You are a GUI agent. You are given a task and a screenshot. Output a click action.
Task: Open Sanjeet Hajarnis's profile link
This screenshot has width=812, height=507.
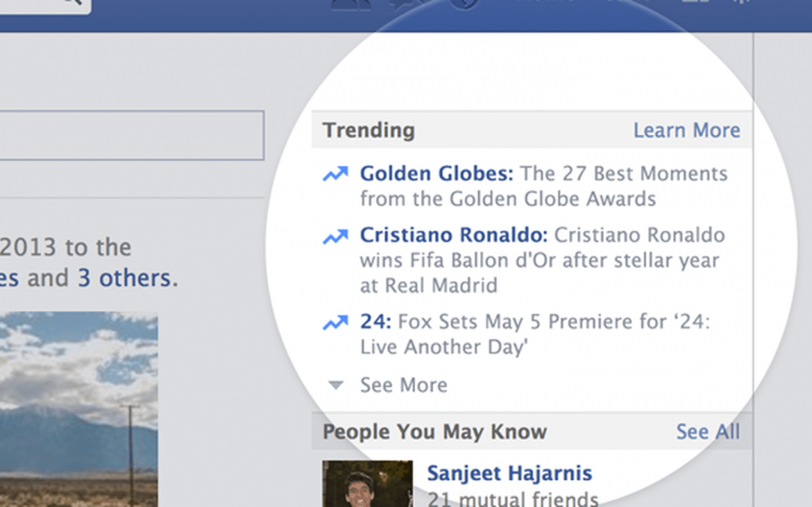click(x=510, y=473)
